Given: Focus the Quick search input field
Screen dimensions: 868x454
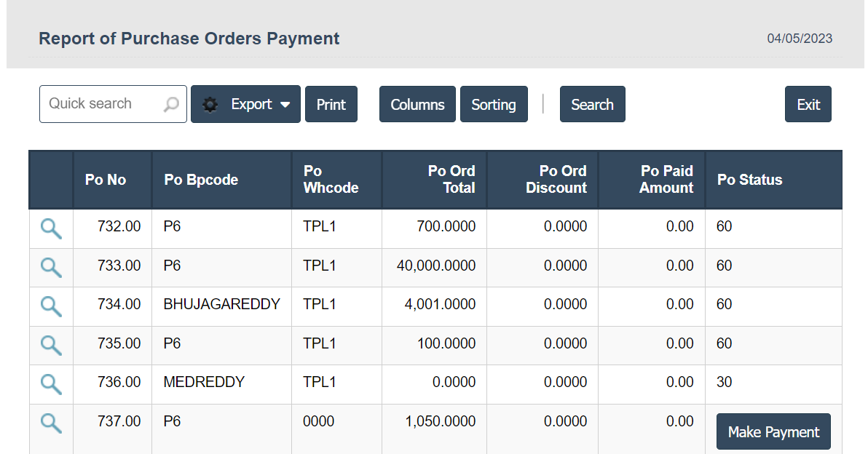Looking at the screenshot, I should (102, 104).
